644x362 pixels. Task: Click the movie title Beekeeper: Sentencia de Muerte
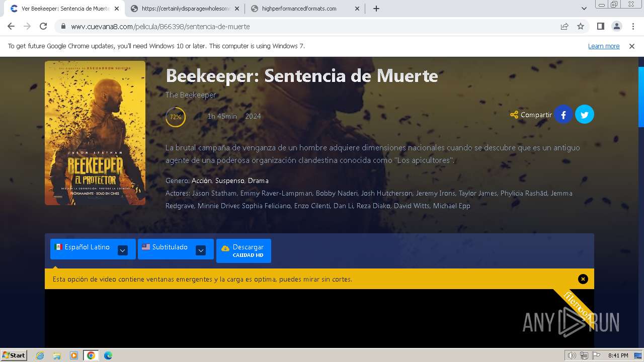302,76
